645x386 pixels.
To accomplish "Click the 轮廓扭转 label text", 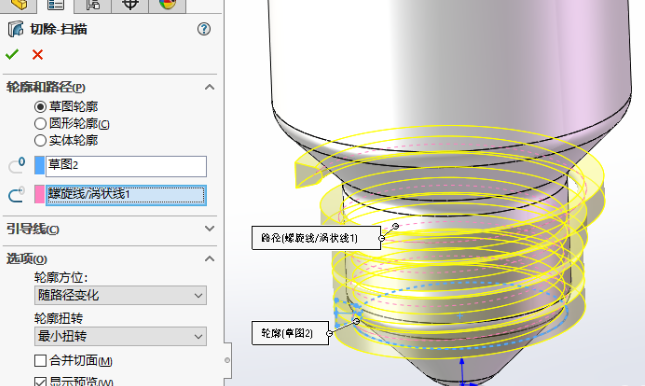I will pyautogui.click(x=58, y=319).
